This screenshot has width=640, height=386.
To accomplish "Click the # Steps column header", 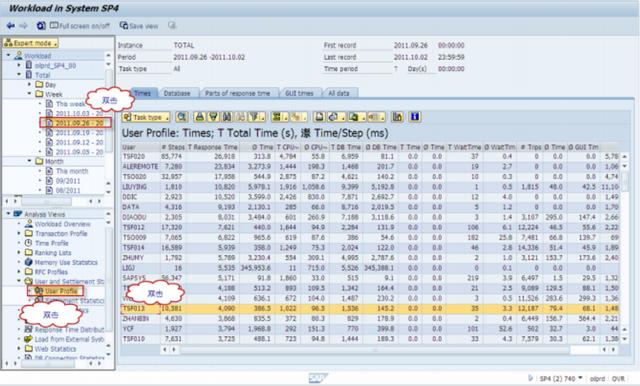I will click(x=173, y=147).
